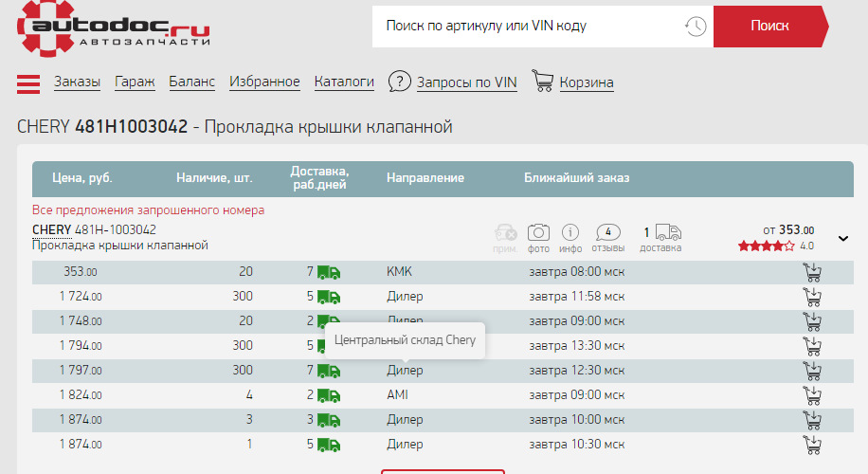Open the Заказы menu item
The height and width of the screenshot is (474, 868).
click(x=77, y=82)
